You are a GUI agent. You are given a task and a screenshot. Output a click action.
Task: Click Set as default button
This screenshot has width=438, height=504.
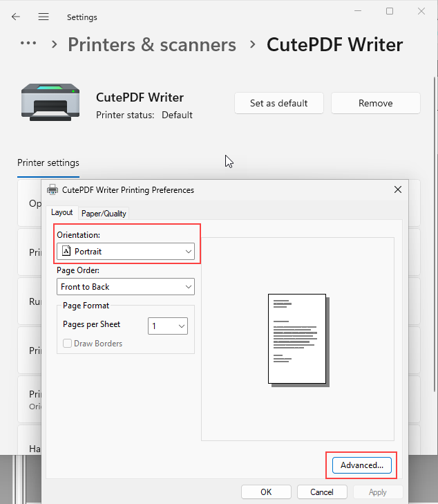(x=278, y=103)
